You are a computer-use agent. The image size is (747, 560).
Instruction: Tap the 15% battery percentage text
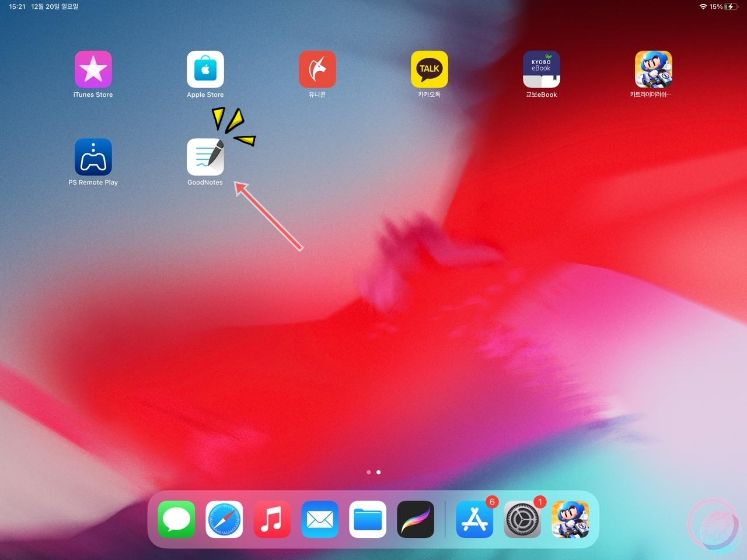tap(716, 6)
